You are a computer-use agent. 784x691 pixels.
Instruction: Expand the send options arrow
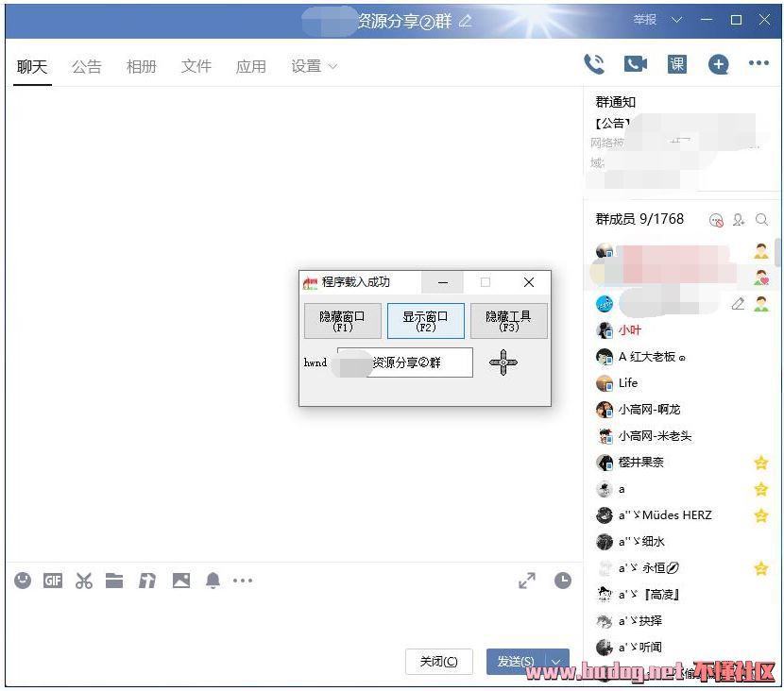coord(558,662)
